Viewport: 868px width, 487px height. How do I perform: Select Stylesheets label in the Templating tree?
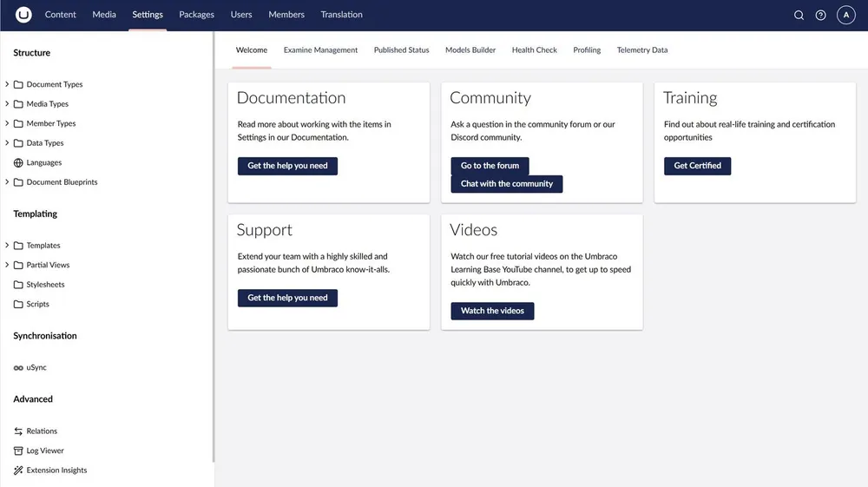(45, 285)
